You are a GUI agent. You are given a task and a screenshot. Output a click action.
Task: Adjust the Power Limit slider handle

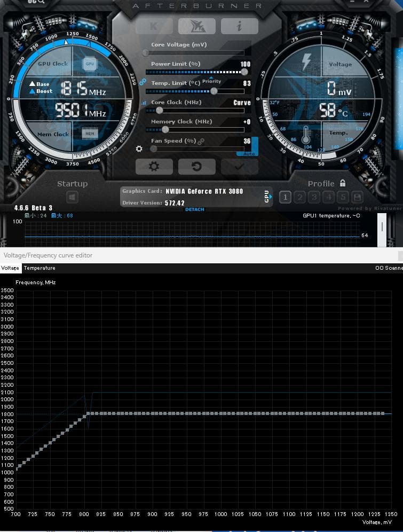pos(244,72)
